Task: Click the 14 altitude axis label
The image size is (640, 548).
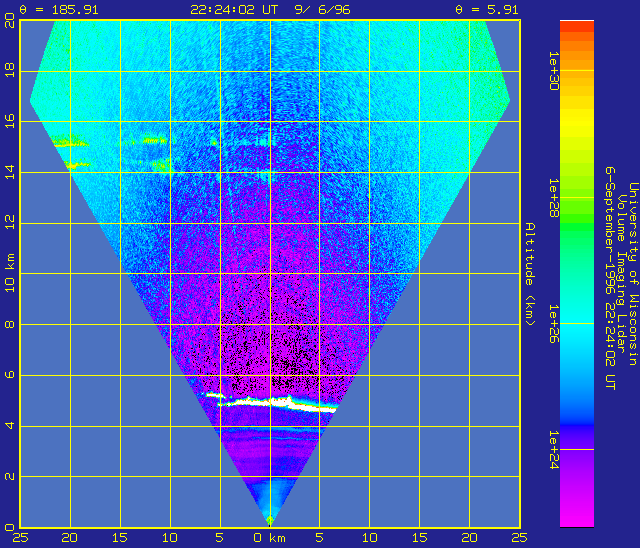Action: point(9,172)
